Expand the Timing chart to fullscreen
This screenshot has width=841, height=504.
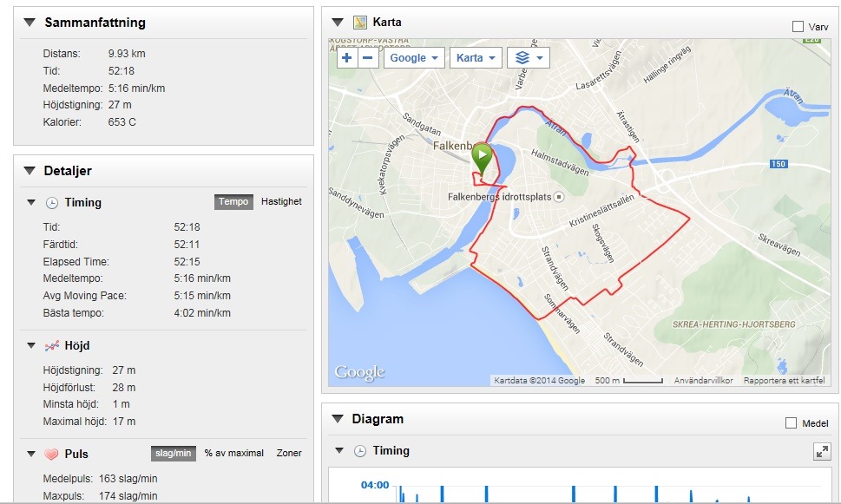point(821,451)
